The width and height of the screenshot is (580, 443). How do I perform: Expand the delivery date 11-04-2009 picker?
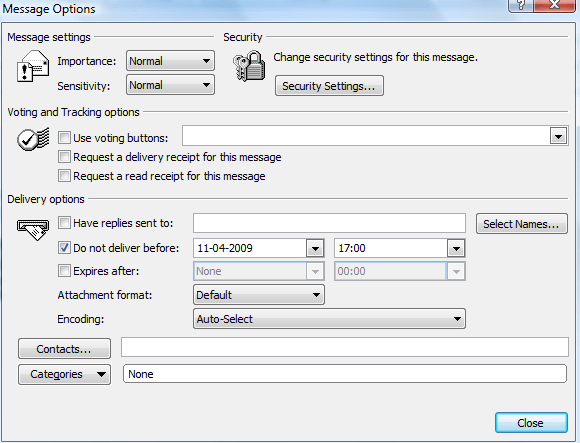click(315, 248)
